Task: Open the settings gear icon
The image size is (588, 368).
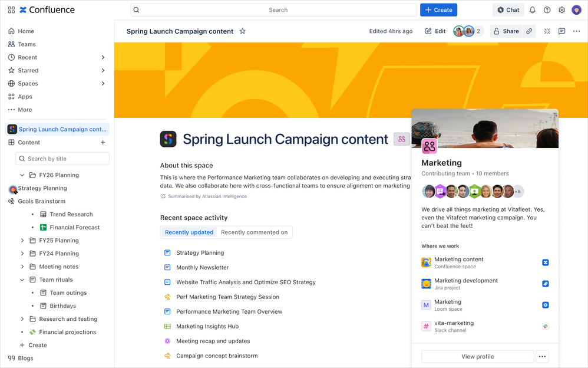Action: pos(561,10)
